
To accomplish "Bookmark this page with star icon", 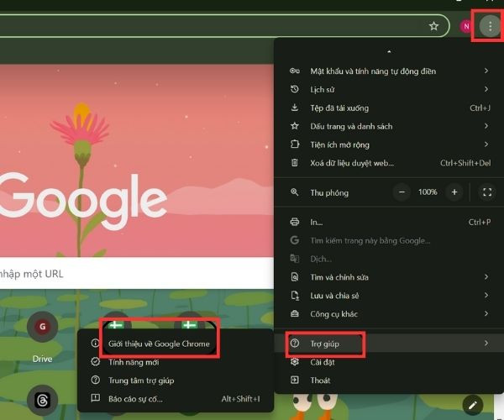I will click(433, 26).
